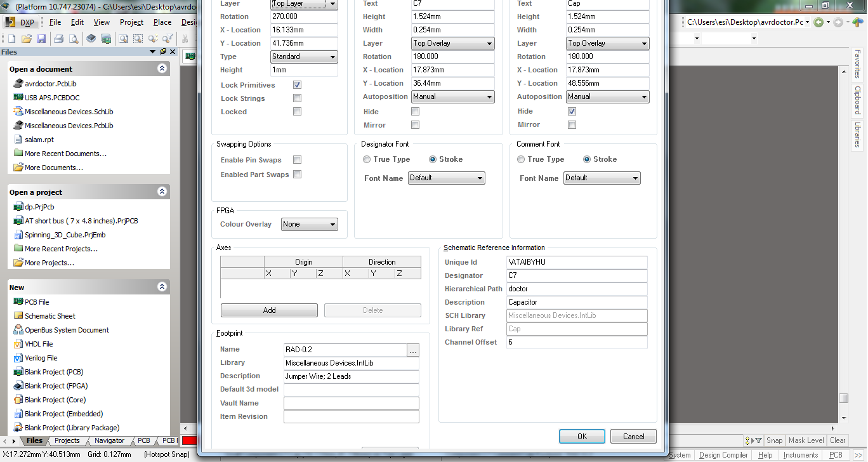Open the Comment Autoposition dropdown
This screenshot has width=868, height=462.
(608, 96)
